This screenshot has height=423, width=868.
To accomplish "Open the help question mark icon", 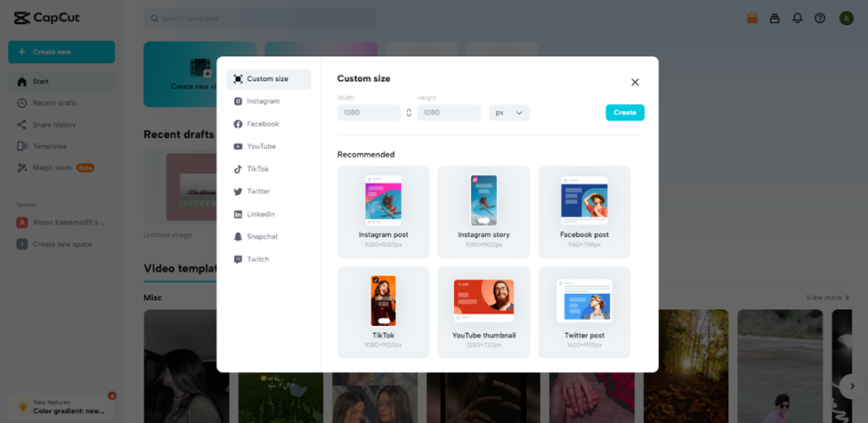I will [820, 19].
